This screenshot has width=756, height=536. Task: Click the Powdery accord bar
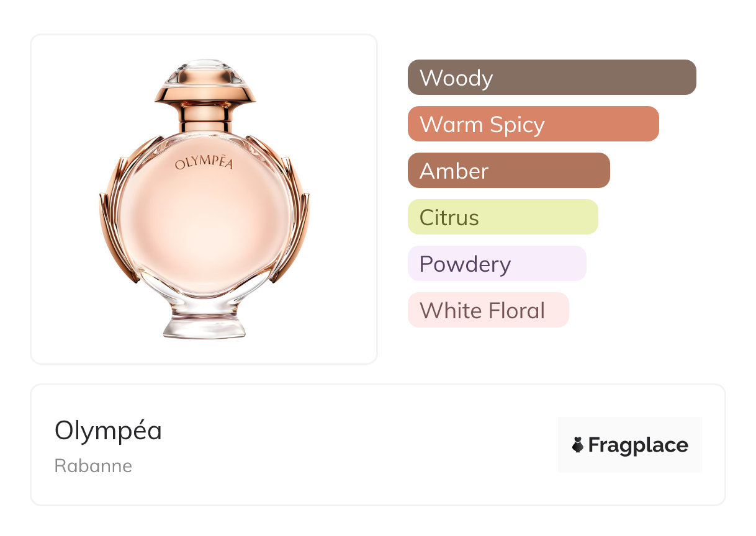tap(497, 264)
